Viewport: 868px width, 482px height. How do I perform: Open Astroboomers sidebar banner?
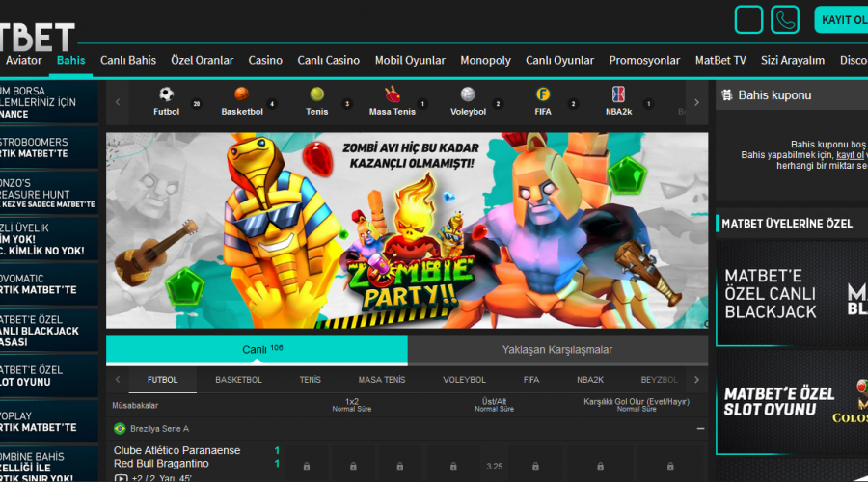[49, 147]
